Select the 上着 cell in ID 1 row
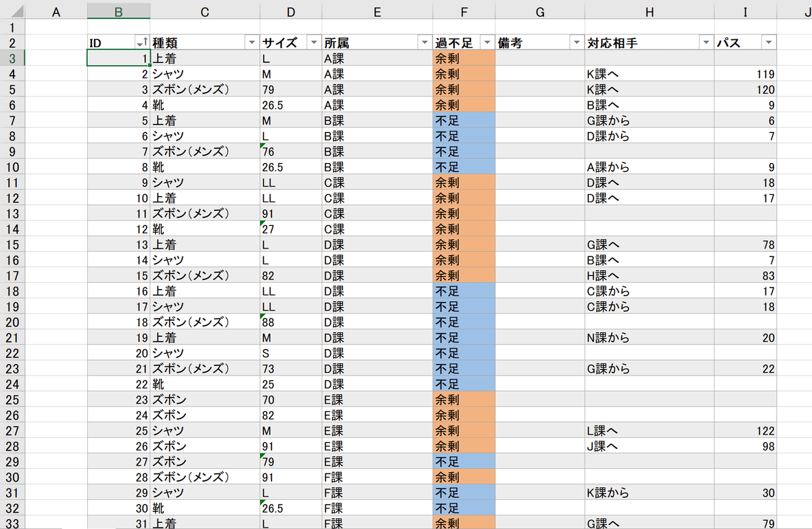Viewport: 812px width, 529px height. (205, 58)
